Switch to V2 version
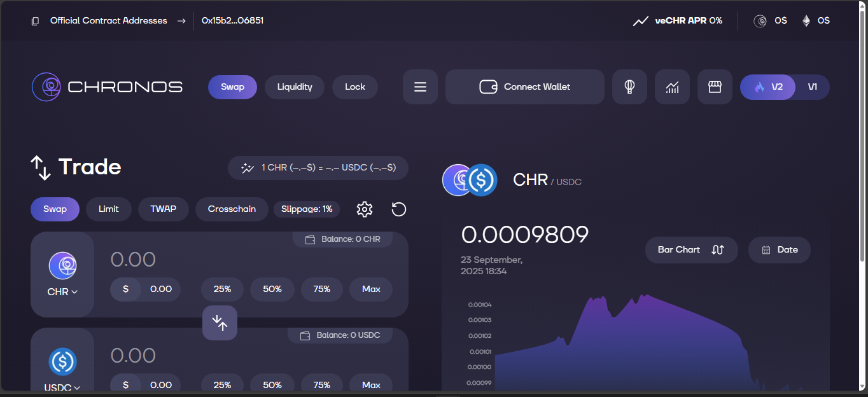Viewport: 868px width, 397px height. (768, 87)
